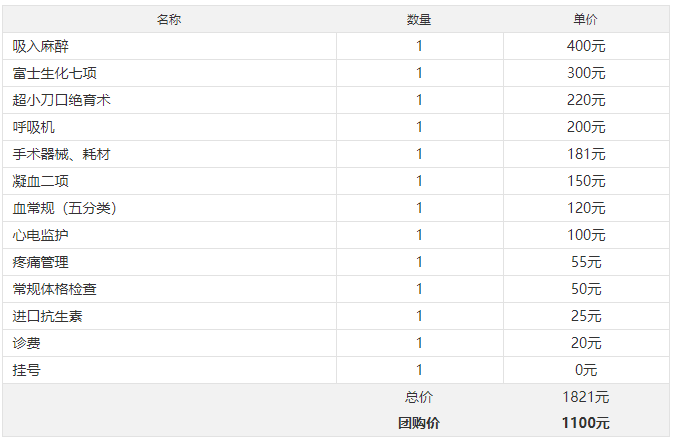
Task: Select the 吸入麻醉 row name
Action: tap(40, 46)
